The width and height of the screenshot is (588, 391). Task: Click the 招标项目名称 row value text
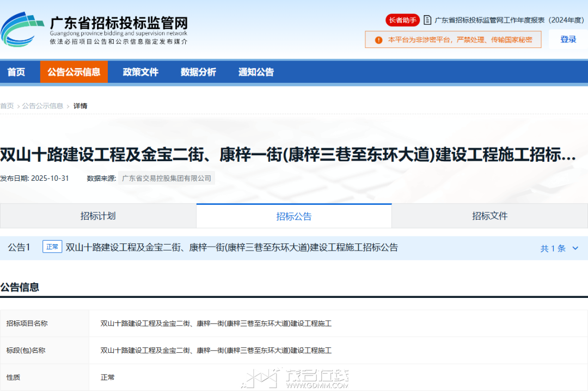point(216,323)
